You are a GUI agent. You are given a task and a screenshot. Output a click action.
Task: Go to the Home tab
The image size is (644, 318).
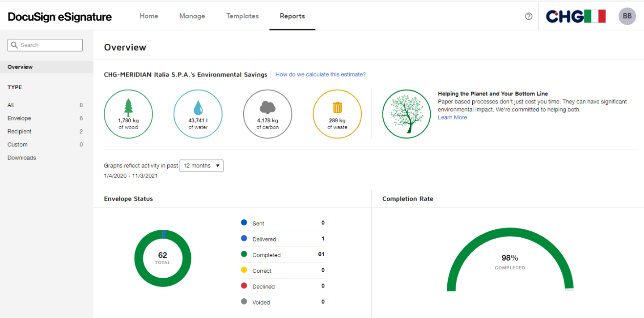(149, 16)
